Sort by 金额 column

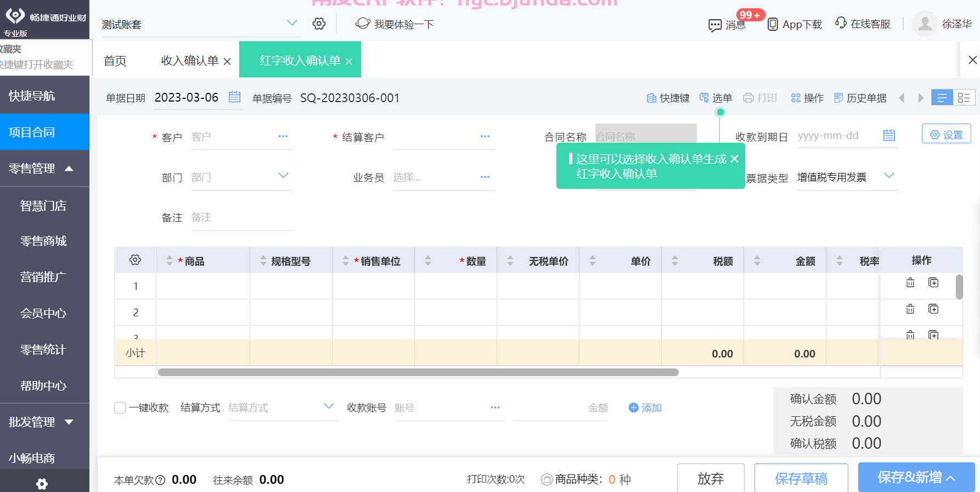pyautogui.click(x=757, y=261)
